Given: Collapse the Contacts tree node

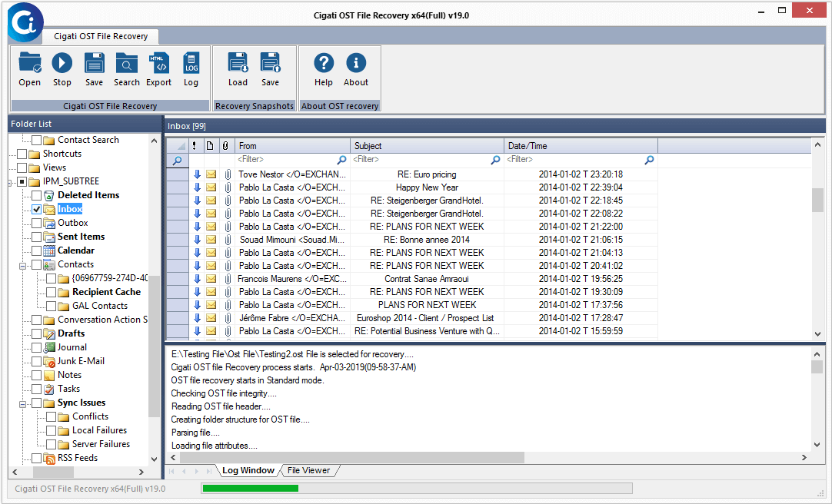Looking at the screenshot, I should (x=23, y=266).
